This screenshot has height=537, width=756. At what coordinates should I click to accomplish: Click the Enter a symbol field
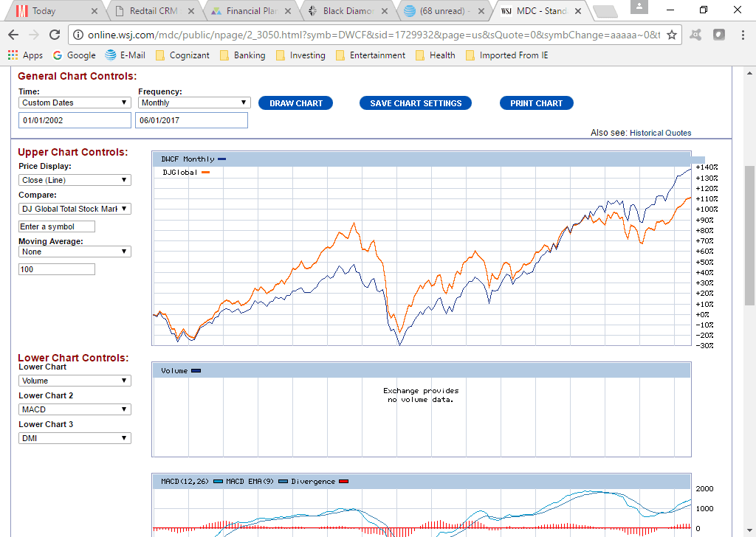tap(57, 227)
